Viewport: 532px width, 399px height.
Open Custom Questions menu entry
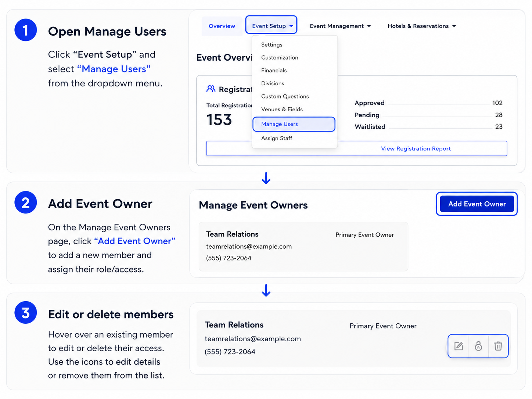(285, 96)
